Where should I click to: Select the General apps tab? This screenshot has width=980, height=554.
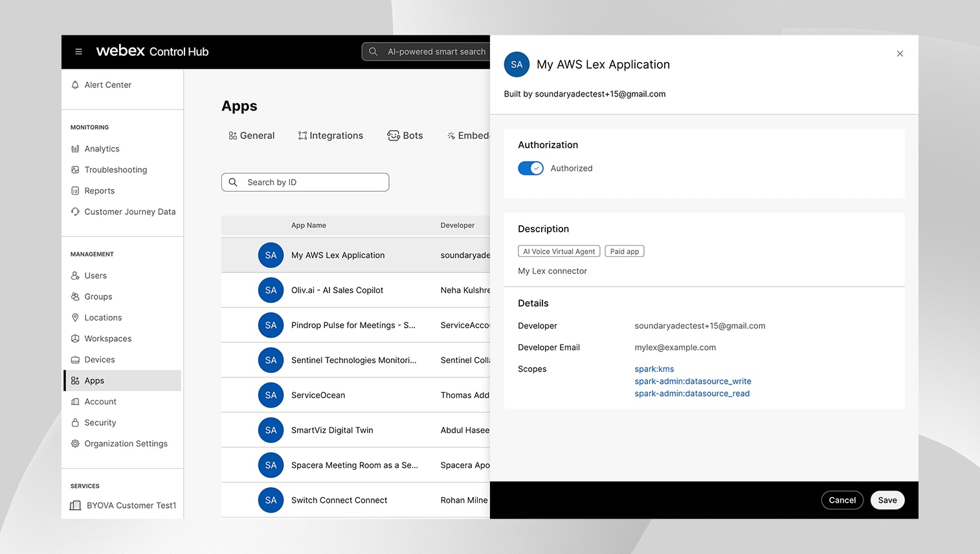(x=252, y=136)
